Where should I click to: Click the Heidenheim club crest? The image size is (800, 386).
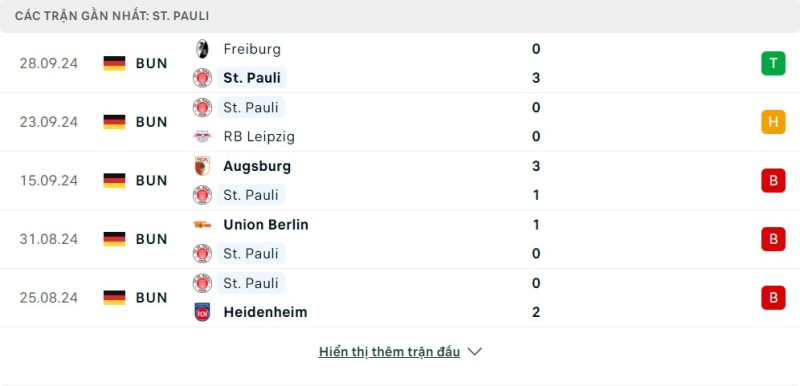click(x=203, y=312)
